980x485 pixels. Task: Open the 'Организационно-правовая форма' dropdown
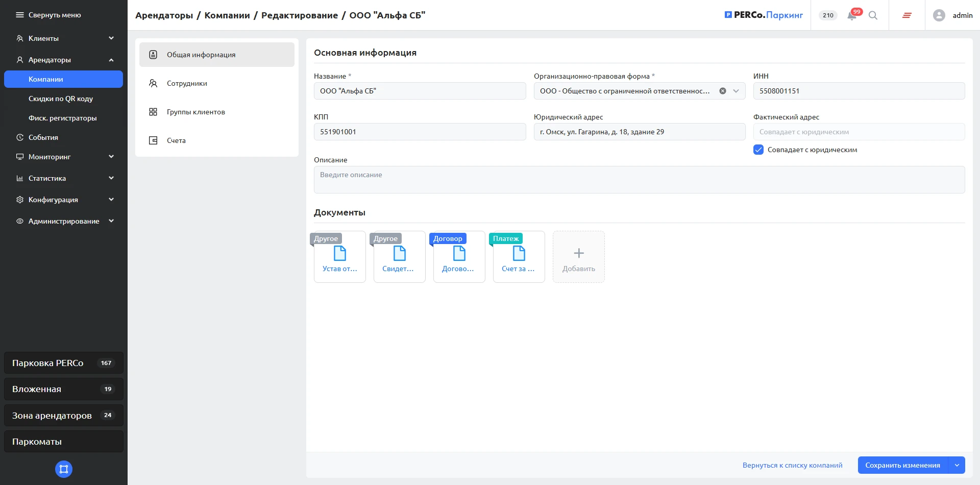tap(736, 91)
